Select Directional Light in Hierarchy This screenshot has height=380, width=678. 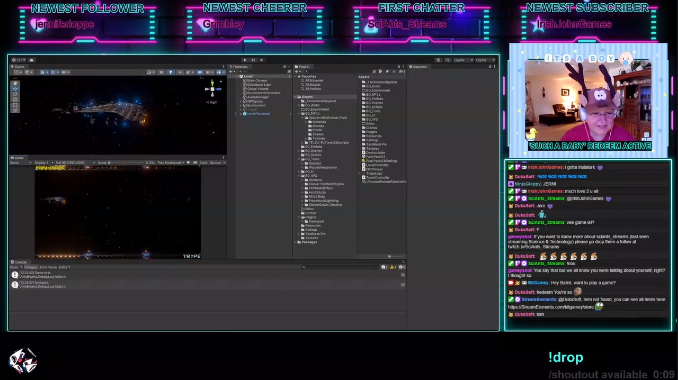click(257, 85)
